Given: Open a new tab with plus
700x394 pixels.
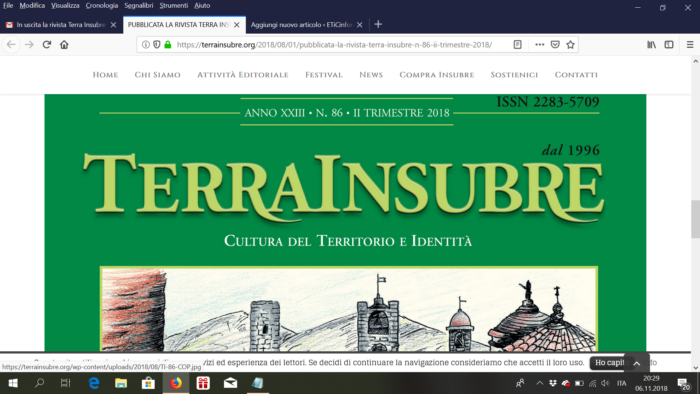Looking at the screenshot, I should tap(378, 25).
